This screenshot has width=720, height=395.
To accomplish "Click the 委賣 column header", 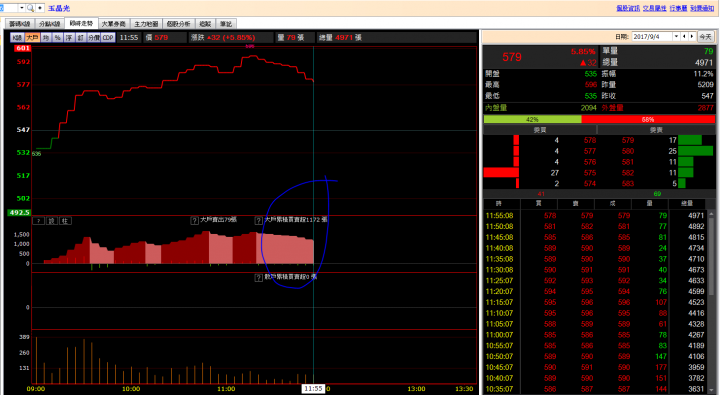I will [656, 130].
